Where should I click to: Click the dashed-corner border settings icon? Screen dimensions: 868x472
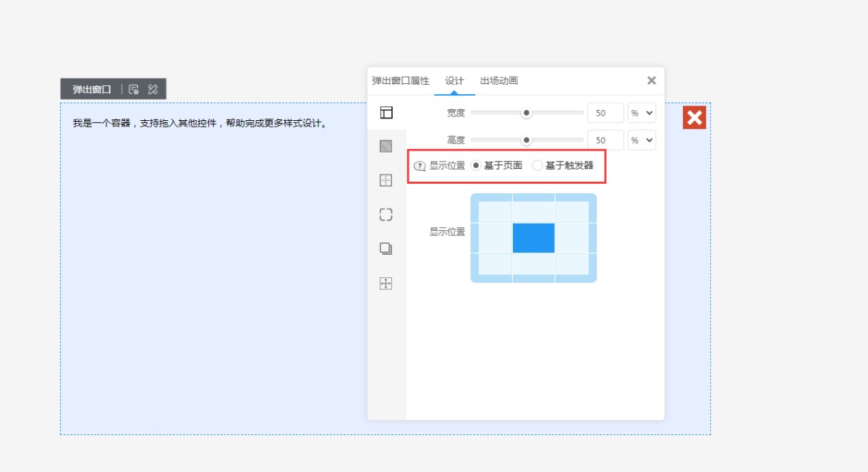tap(386, 214)
